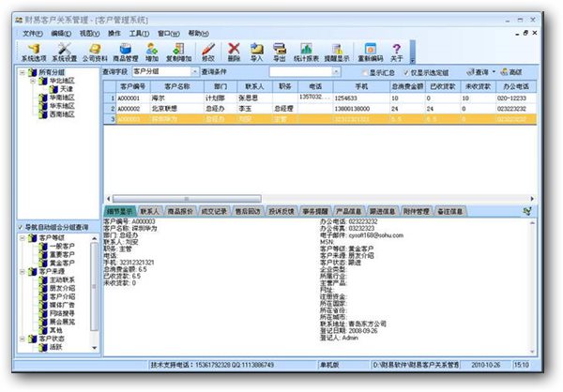
Task: Switch to the 商品报价 tab
Action: 180,211
